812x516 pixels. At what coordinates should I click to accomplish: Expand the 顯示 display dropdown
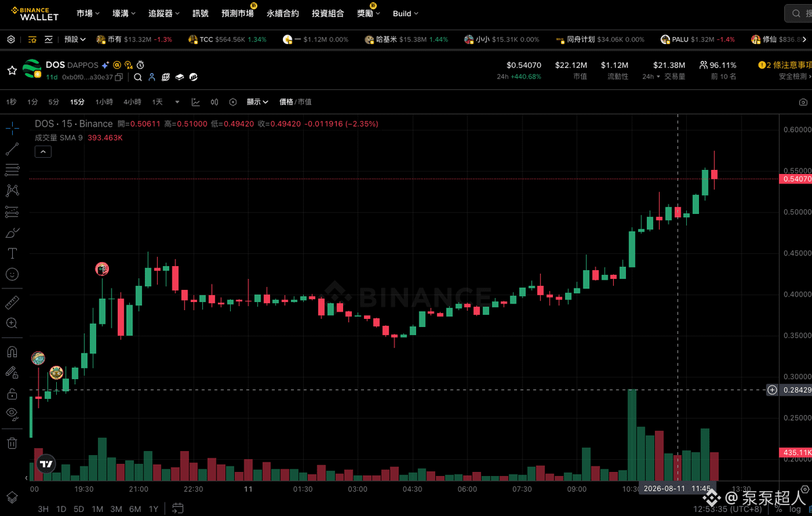click(257, 102)
